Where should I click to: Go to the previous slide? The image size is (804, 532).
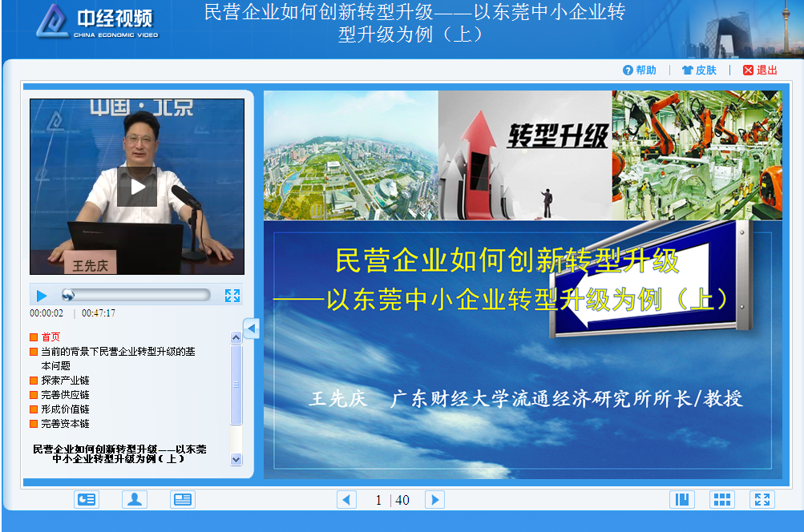click(346, 500)
